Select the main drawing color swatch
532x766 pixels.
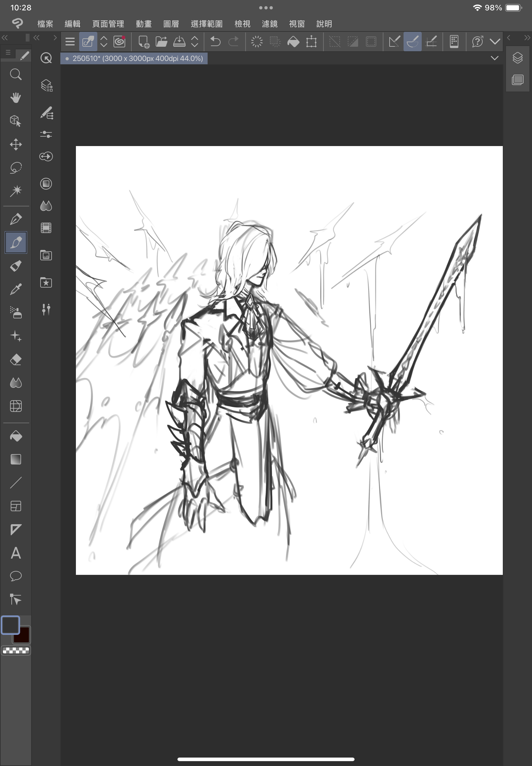(10, 625)
